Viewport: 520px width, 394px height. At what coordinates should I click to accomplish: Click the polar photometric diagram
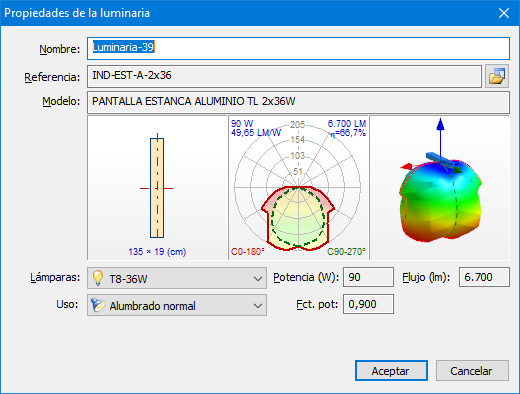pyautogui.click(x=298, y=188)
